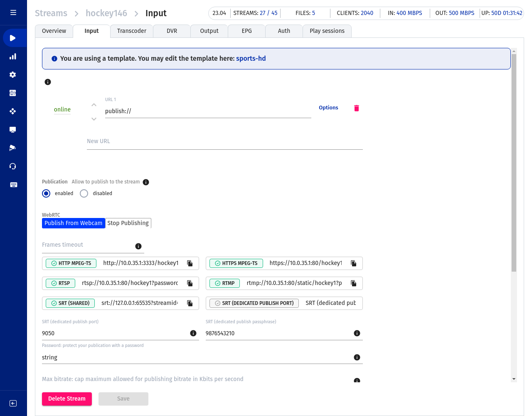Copy the RTMP publish URL
This screenshot has height=416, width=532.
354,283
